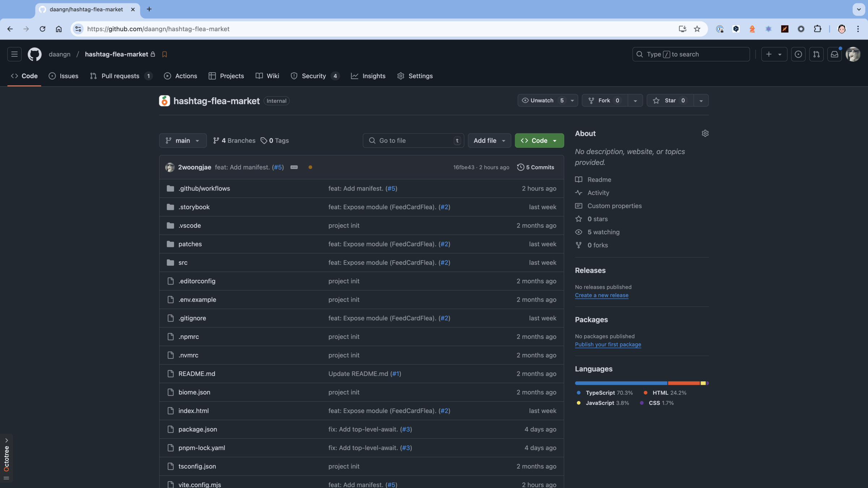This screenshot has height=488, width=868.
Task: Open the pull requests shortcut icon in header
Action: click(816, 54)
